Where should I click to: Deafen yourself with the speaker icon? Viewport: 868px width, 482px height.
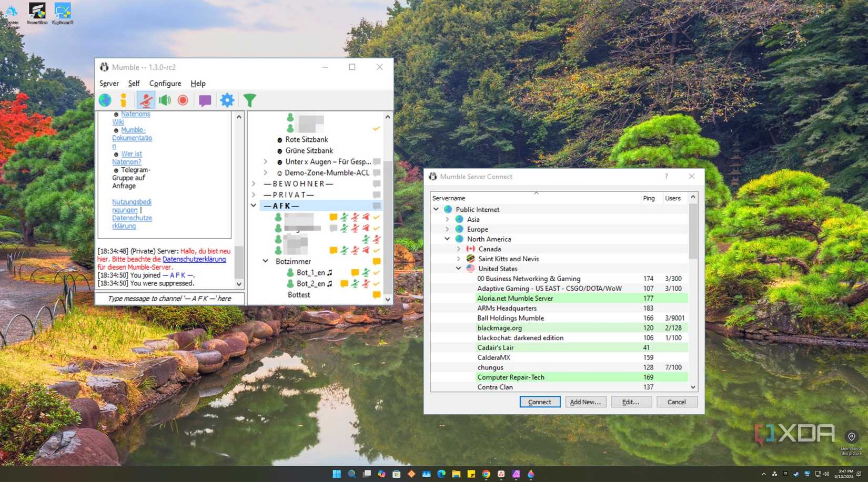[164, 100]
